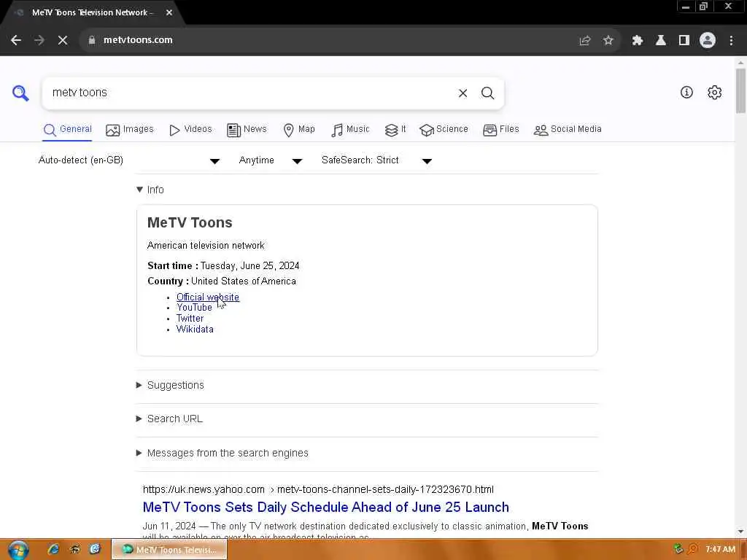Switch to the Music tab

pos(350,130)
